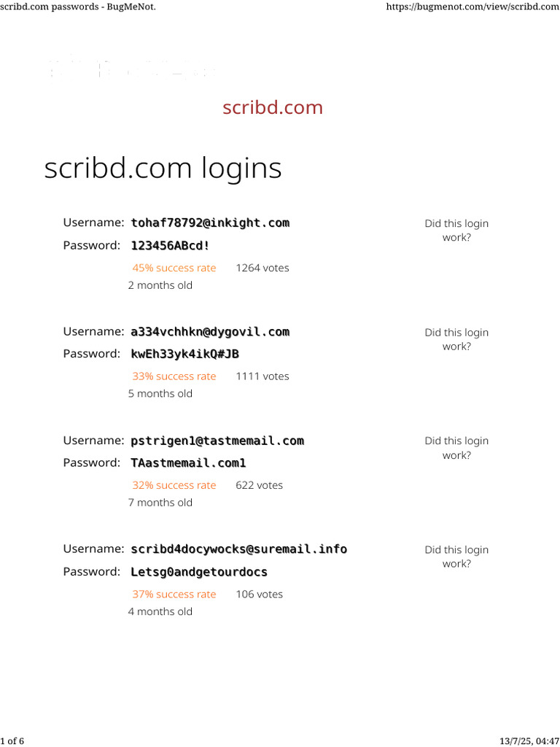Viewport: 560px width, 747px height.
Task: Click the page title 'scribd.com passwords - BugMeNot.'
Action: (x=78, y=7)
